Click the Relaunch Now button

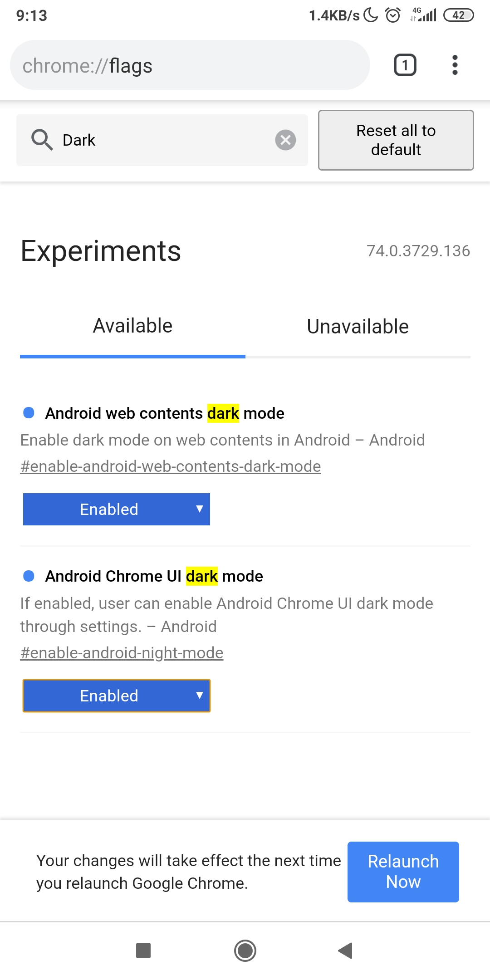click(403, 872)
